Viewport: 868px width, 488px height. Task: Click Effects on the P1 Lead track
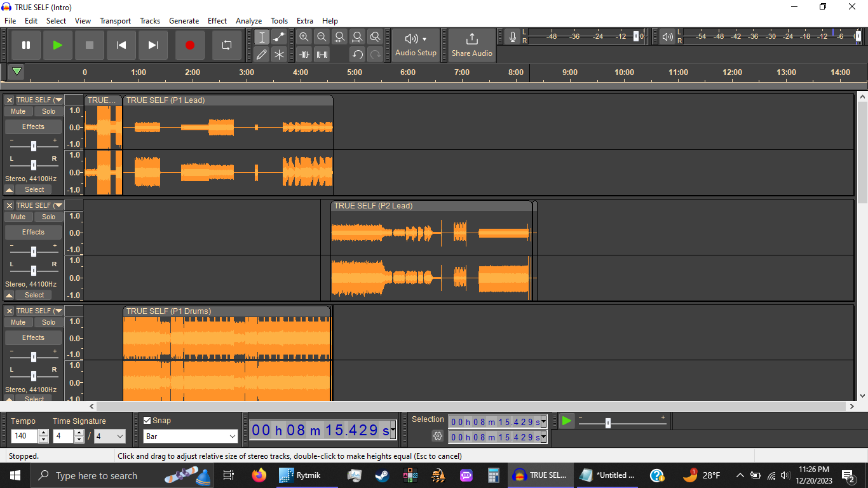(x=33, y=126)
